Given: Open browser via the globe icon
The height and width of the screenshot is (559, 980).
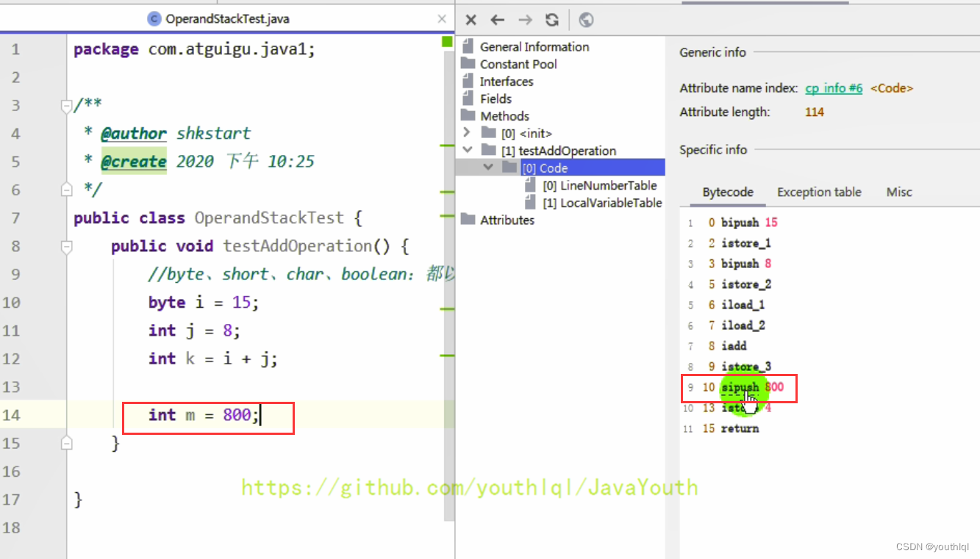Looking at the screenshot, I should [586, 20].
